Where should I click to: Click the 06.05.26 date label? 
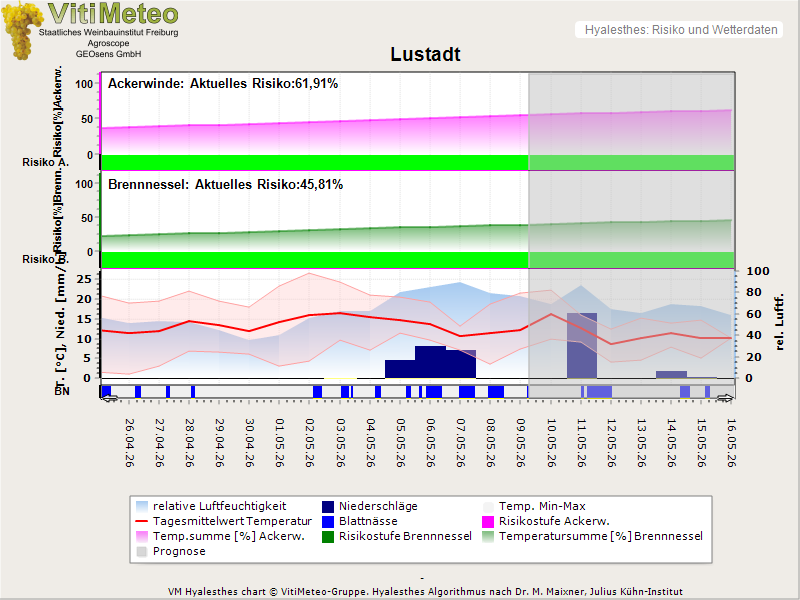click(431, 443)
